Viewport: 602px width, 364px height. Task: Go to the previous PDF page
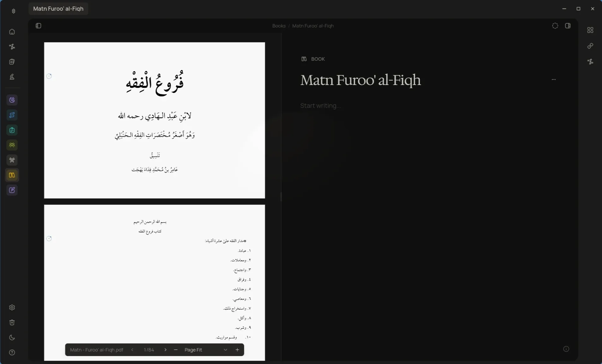point(132,350)
